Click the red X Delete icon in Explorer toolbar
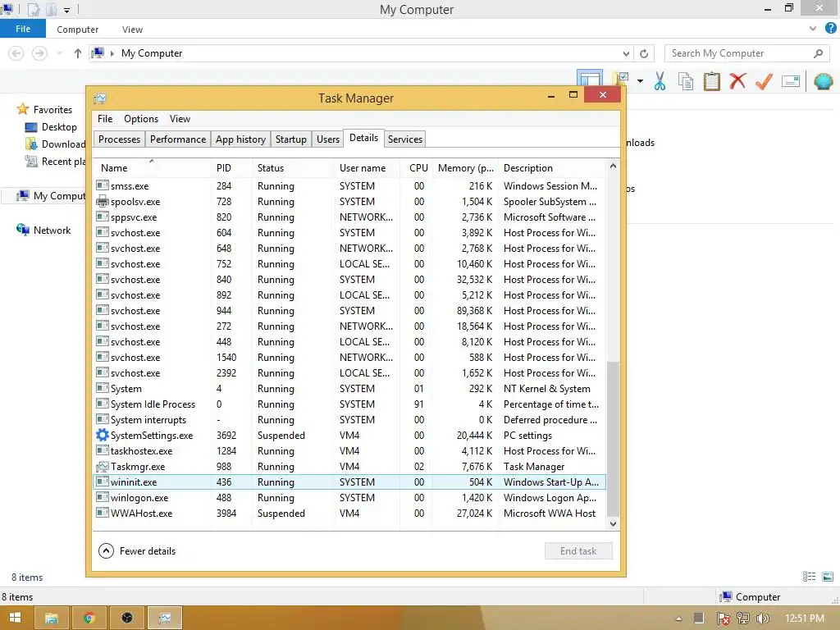Viewport: 840px width, 630px height. [737, 81]
